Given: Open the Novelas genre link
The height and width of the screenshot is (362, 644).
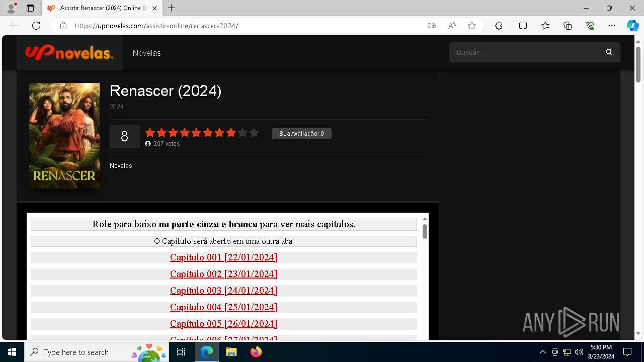Looking at the screenshot, I should (121, 165).
